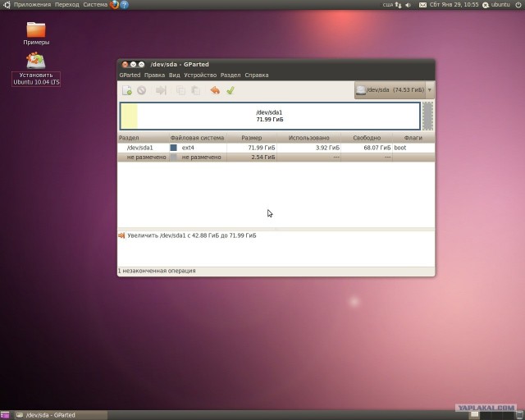Click the Delete partition toolbar icon
The width and height of the screenshot is (525, 420).
coord(141,90)
